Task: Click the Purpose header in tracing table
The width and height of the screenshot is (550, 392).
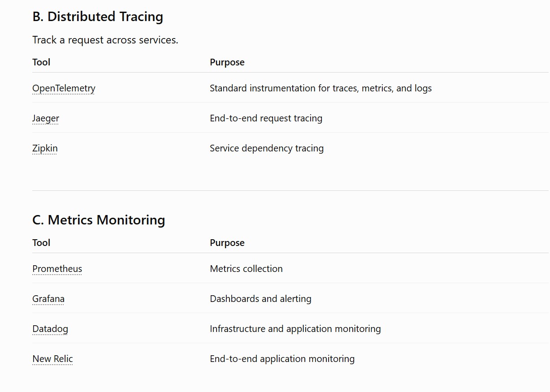Action: pyautogui.click(x=227, y=62)
